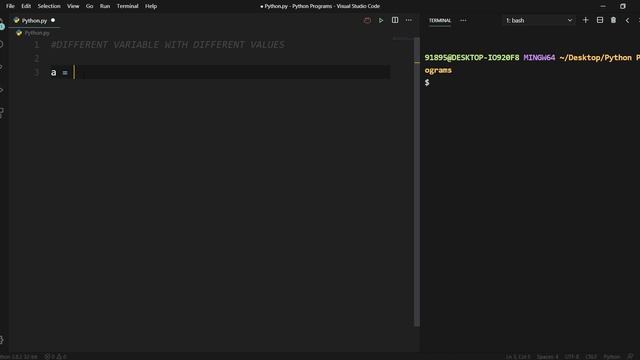The height and width of the screenshot is (360, 640).
Task: Click the left chevron in terminal panel
Action: point(627,20)
